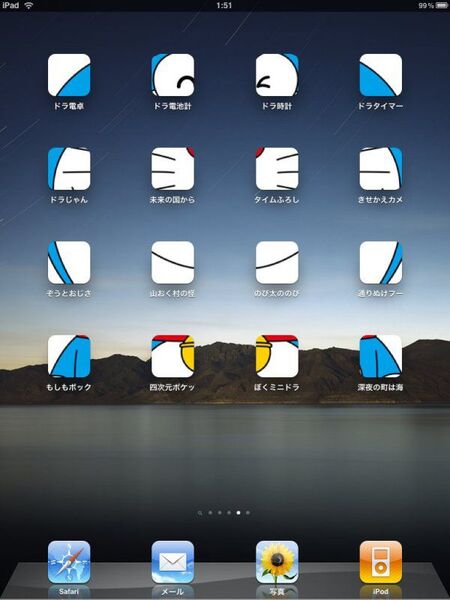Open the 写真 photos app in dock

[x=277, y=562]
